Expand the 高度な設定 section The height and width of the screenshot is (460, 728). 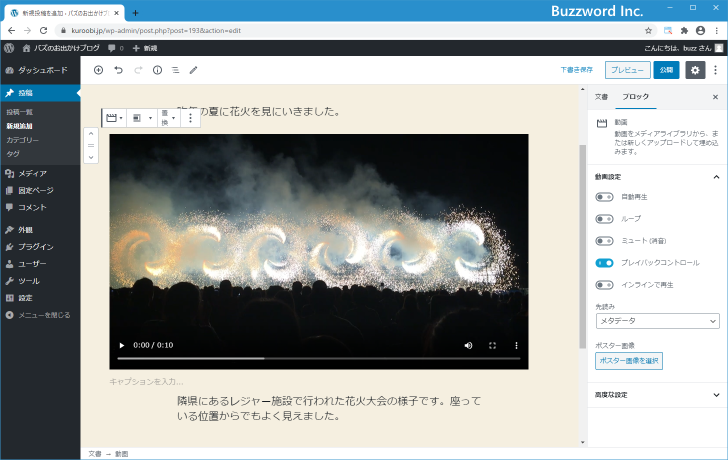click(x=656, y=395)
